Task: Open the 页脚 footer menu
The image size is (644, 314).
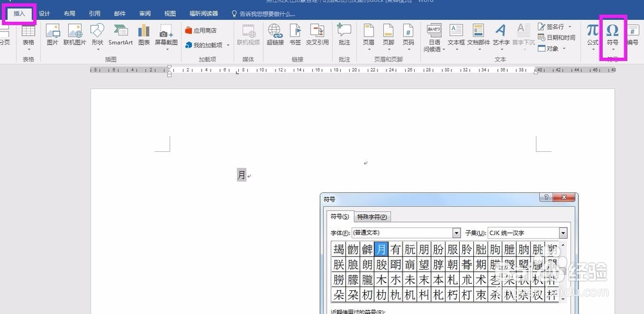Action: (388, 36)
